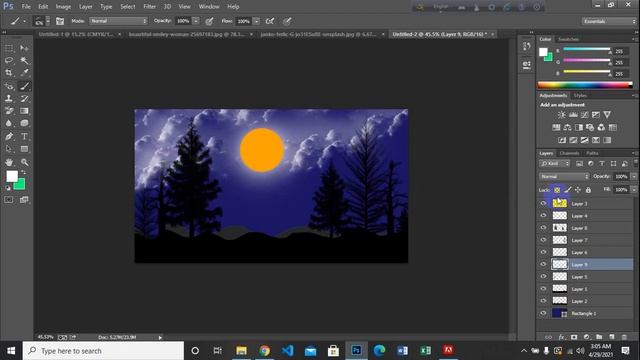Hide the Layer 7 layer
Screen dimensions: 640x360
(543, 240)
